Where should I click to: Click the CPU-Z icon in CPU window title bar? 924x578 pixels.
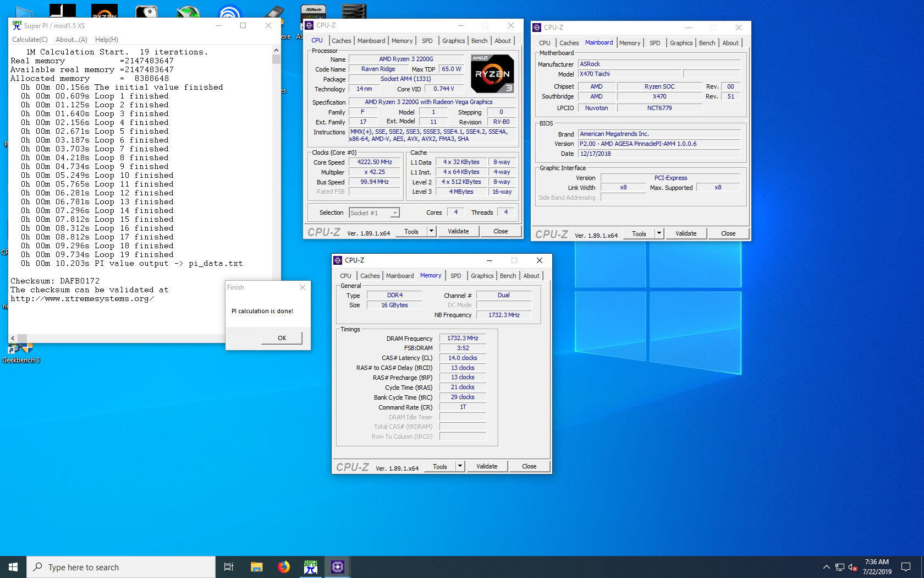[309, 25]
